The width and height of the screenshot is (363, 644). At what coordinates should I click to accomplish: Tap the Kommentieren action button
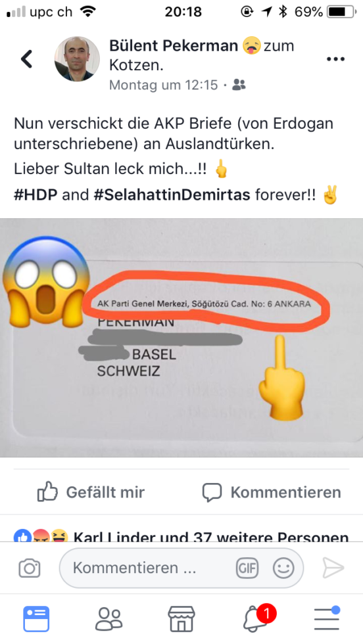[x=272, y=492]
